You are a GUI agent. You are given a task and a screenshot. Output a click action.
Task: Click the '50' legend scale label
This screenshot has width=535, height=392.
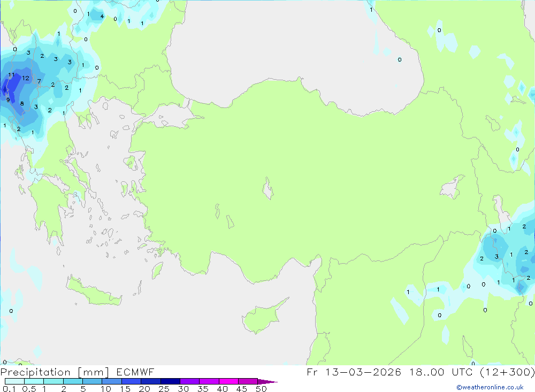point(261,389)
